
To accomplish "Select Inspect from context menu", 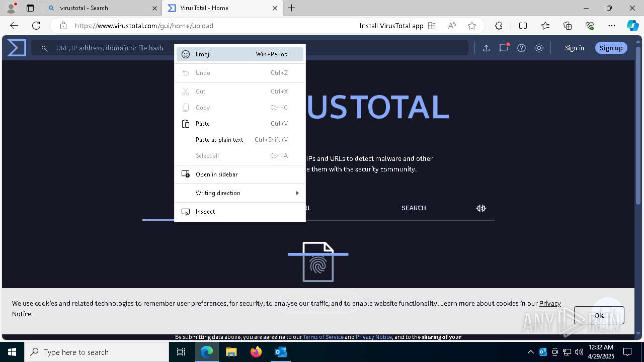I will coord(240,212).
